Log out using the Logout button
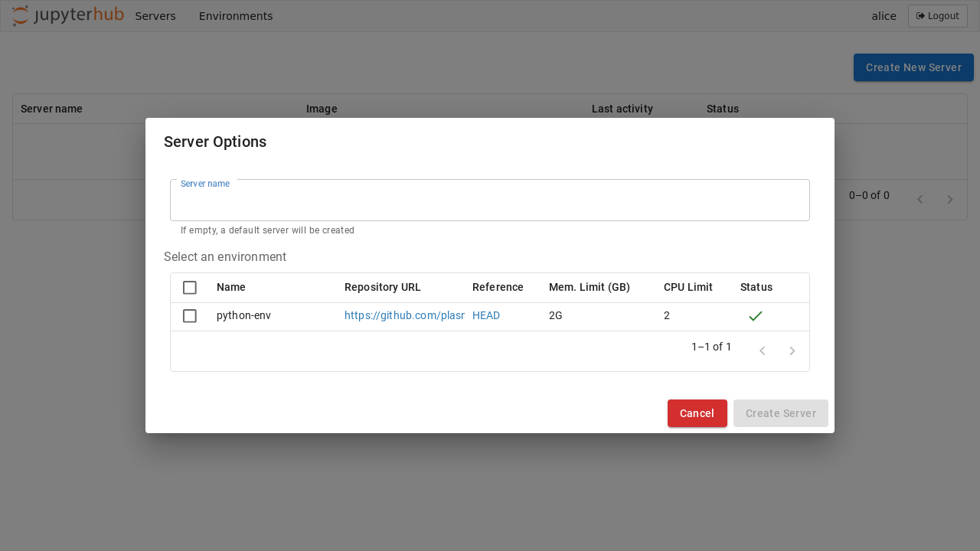This screenshot has width=980, height=551. click(937, 16)
